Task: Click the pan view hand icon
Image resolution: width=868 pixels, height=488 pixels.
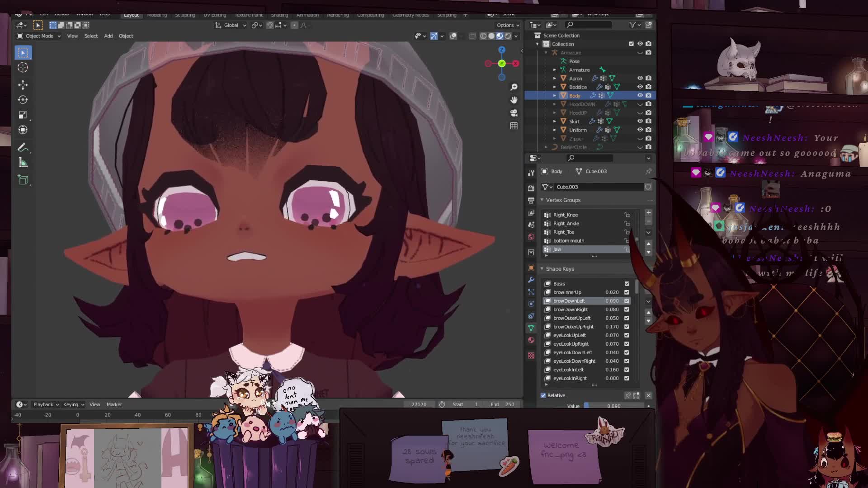Action: pos(514,100)
